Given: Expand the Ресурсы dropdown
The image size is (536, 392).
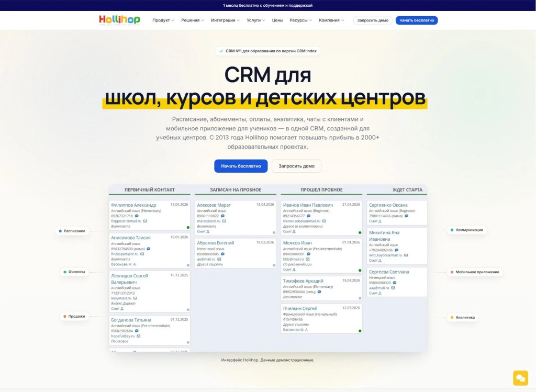Looking at the screenshot, I should click(300, 20).
